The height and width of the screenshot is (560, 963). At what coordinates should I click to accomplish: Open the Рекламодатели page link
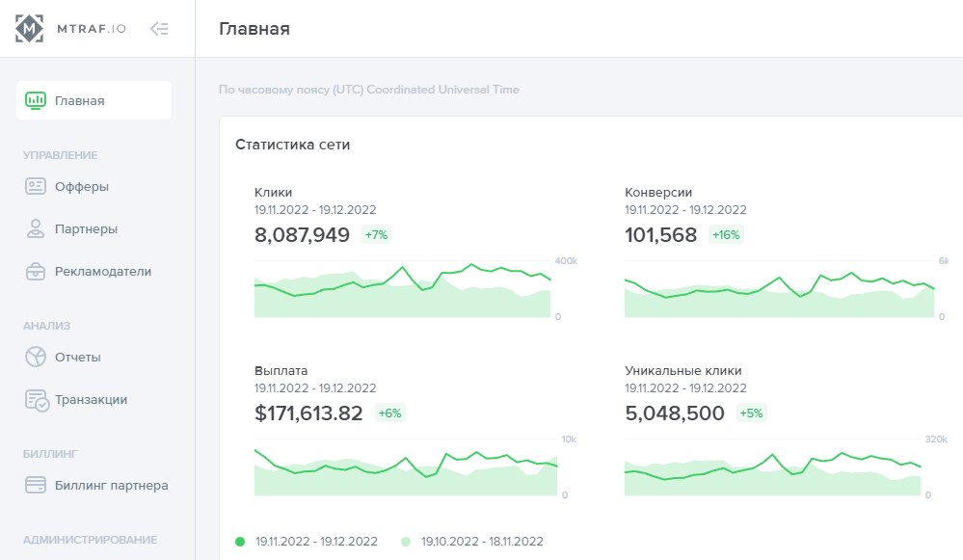103,272
